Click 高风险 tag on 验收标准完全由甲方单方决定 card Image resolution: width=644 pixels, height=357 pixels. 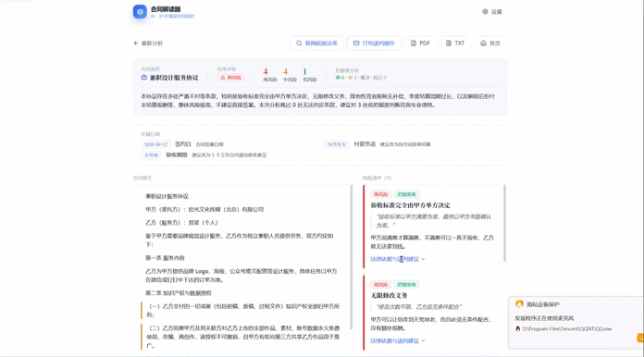(380, 194)
